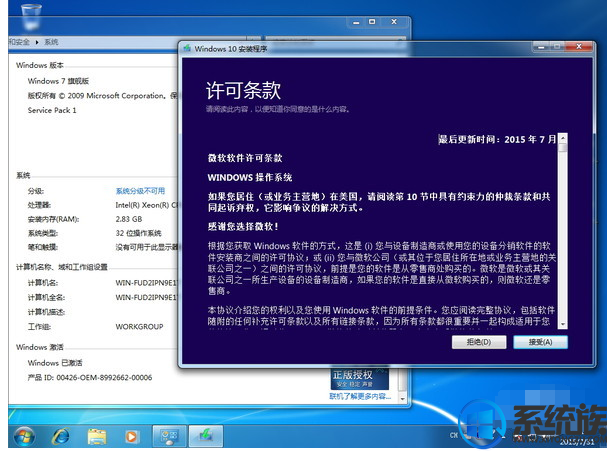Click the 安装内存(RAM): label
The height and width of the screenshot is (452, 607).
pos(53,219)
